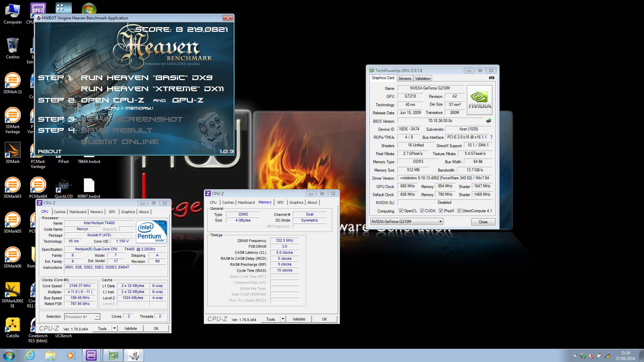Open the GPU selection dropdown in GPU-Z
The height and width of the screenshot is (362, 644).
[x=407, y=222]
